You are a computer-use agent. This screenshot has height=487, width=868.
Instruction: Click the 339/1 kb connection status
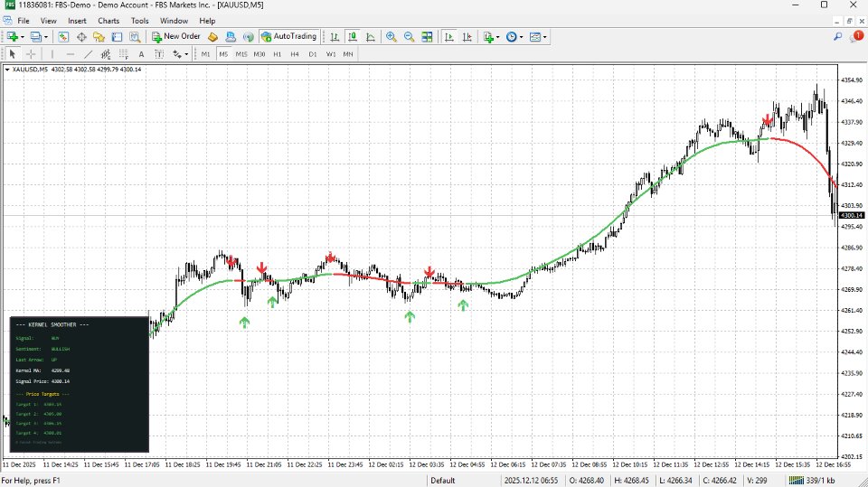tap(811, 481)
